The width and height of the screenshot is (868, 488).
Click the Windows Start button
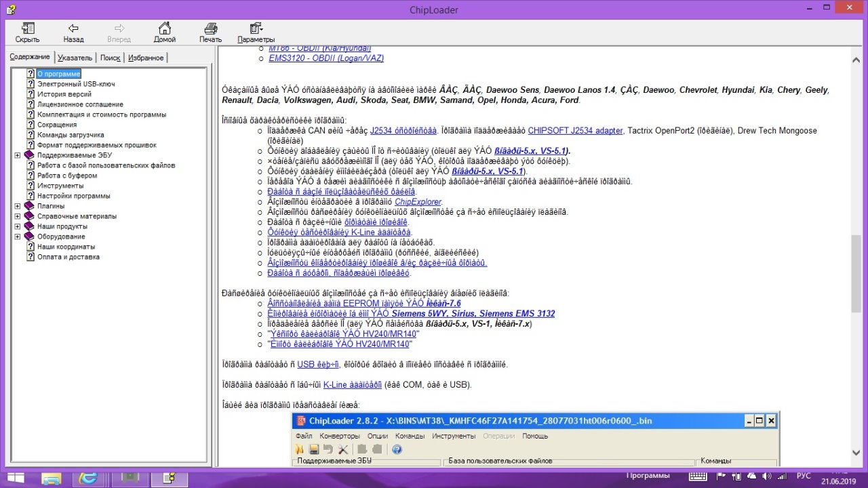point(15,479)
